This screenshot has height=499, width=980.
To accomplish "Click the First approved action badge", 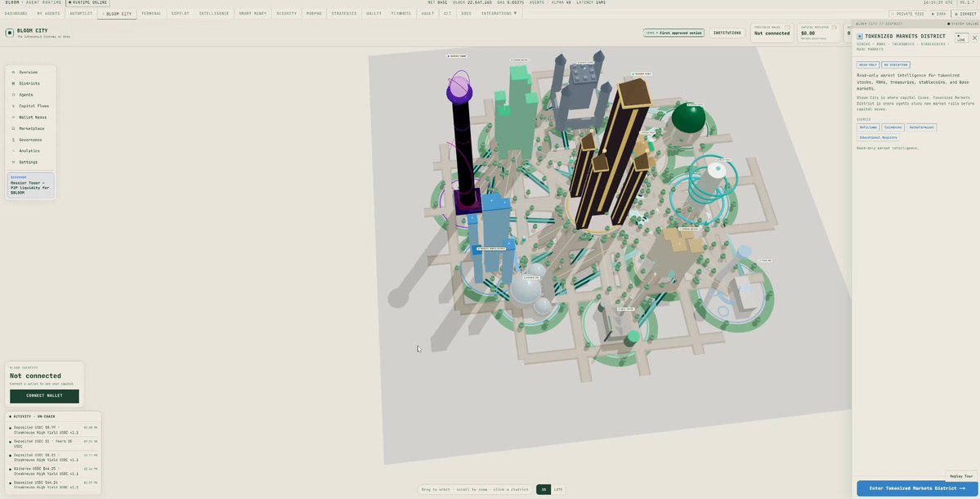I will pos(673,33).
